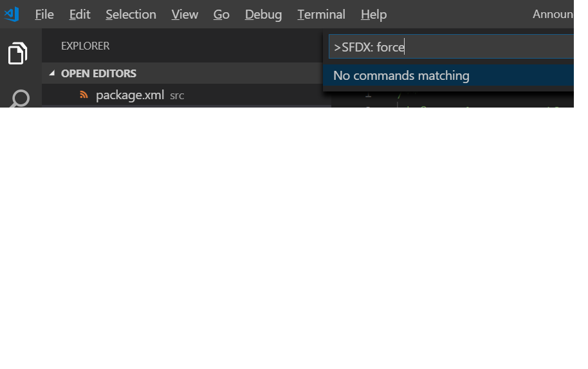Open the Explorer view in activity bar
The height and width of the screenshot is (369, 588).
coord(18,54)
